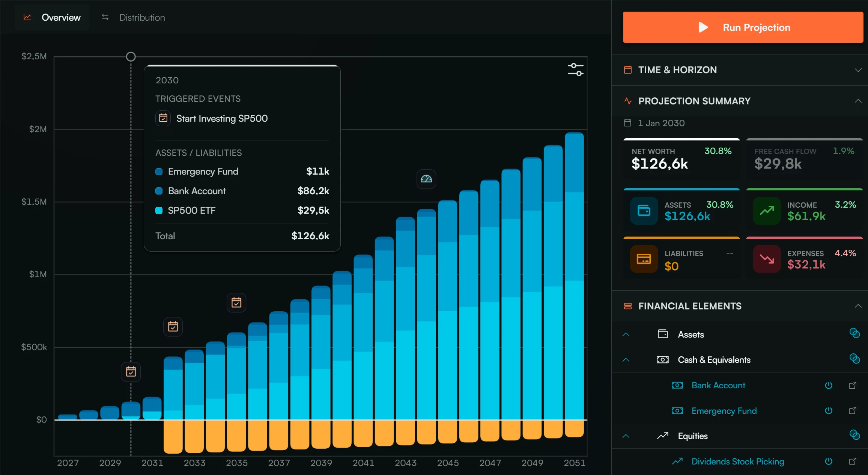
Task: Disable Dividends Stock Picking power toggle
Action: pyautogui.click(x=829, y=461)
